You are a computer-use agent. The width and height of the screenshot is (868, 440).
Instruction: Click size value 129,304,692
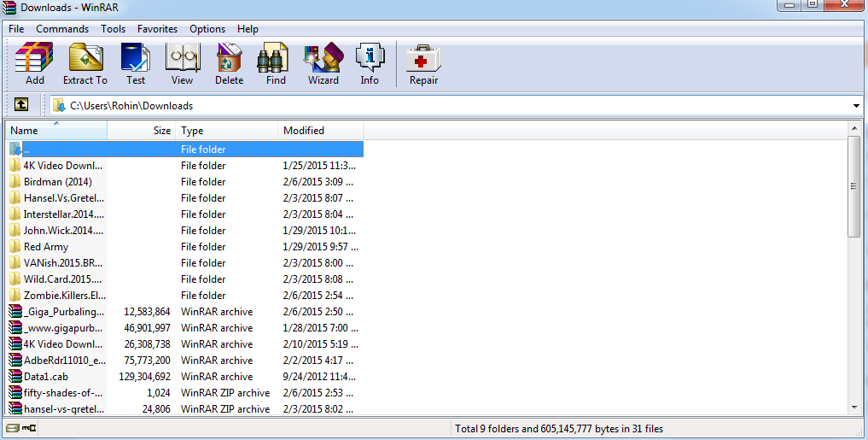coord(144,376)
